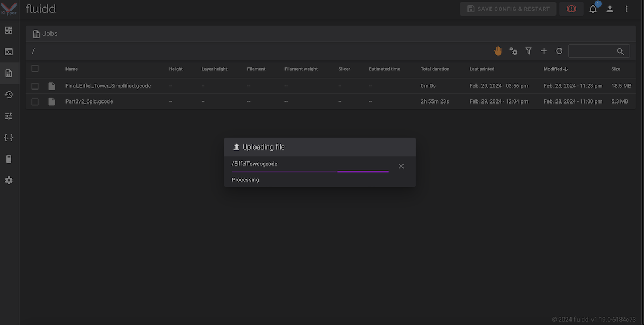Click the orange hand drag-drop icon
644x325 pixels.
point(498,51)
